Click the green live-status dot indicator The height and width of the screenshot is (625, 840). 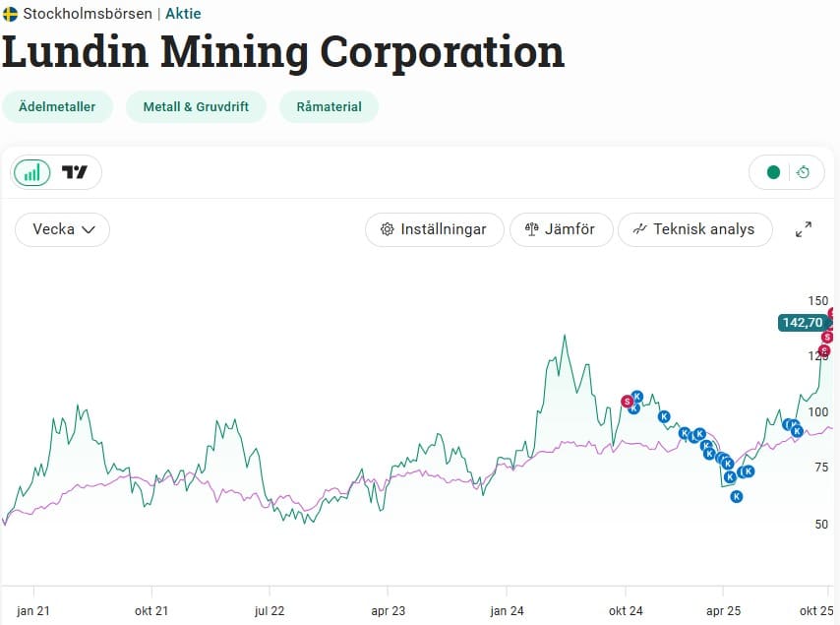pyautogui.click(x=773, y=172)
